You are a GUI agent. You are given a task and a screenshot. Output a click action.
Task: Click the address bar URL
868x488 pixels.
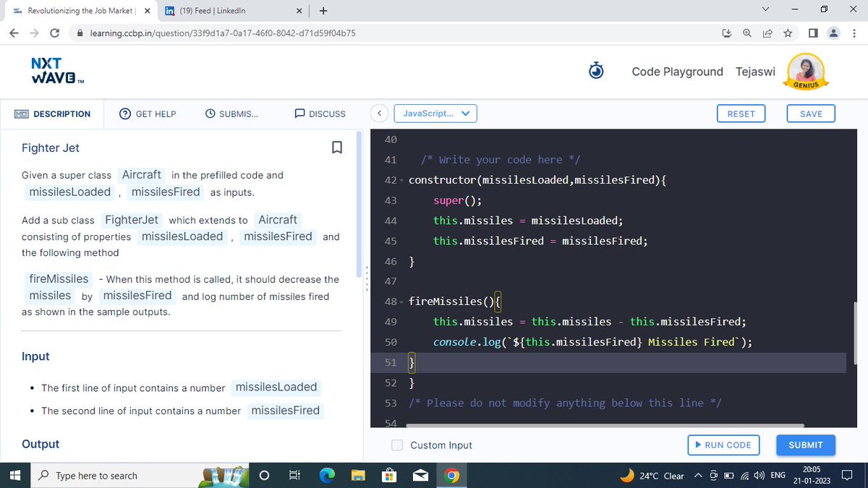coord(222,33)
